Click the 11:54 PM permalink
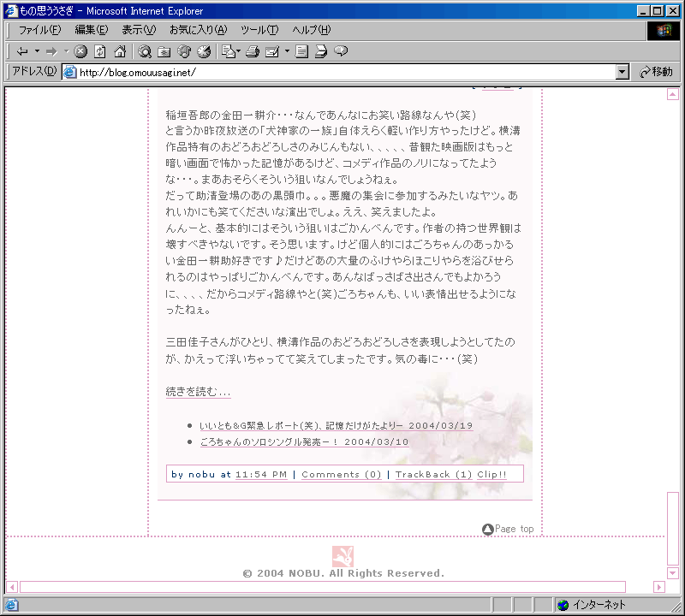This screenshot has height=616, width=685. (x=261, y=475)
